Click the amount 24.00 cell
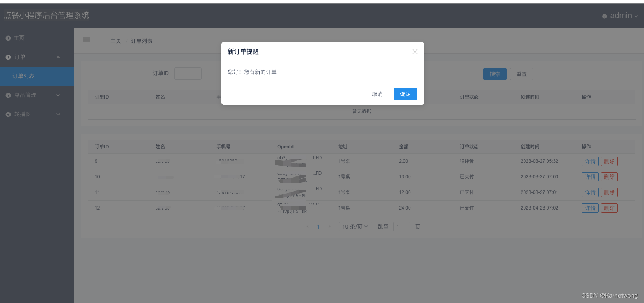 coord(405,208)
